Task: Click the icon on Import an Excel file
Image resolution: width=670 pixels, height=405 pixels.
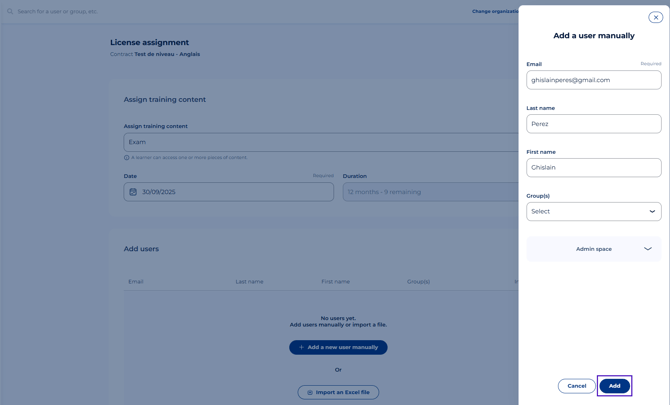Action: pyautogui.click(x=310, y=392)
